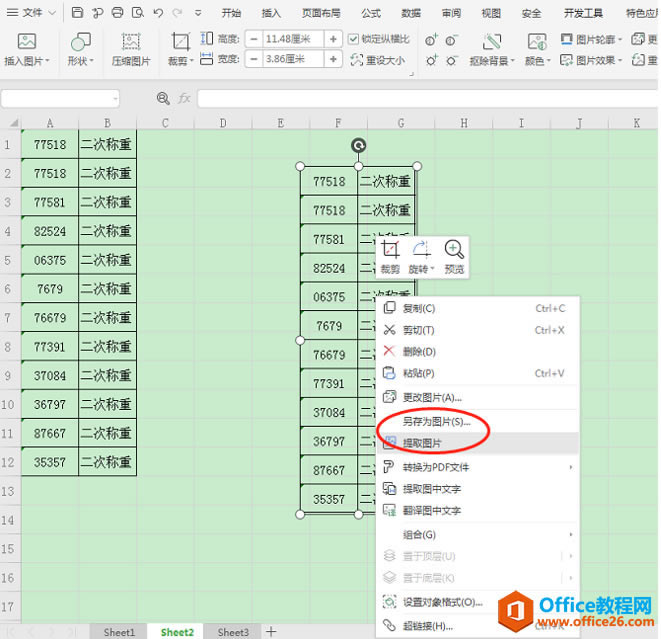Choose 提取图片 from context menu
661x639 pixels.
[x=478, y=443]
